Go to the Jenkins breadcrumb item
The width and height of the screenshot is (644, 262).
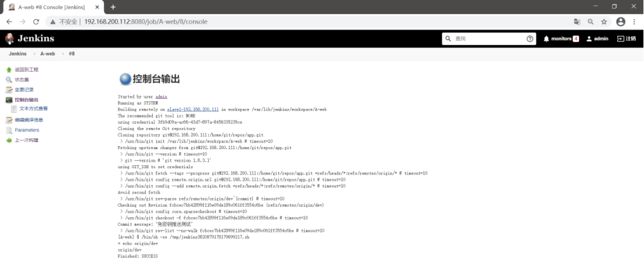coord(17,54)
